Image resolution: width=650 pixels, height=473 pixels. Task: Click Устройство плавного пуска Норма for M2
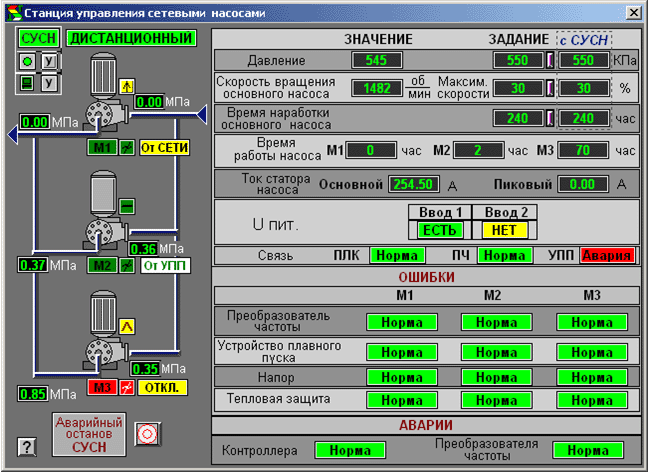pos(497,352)
